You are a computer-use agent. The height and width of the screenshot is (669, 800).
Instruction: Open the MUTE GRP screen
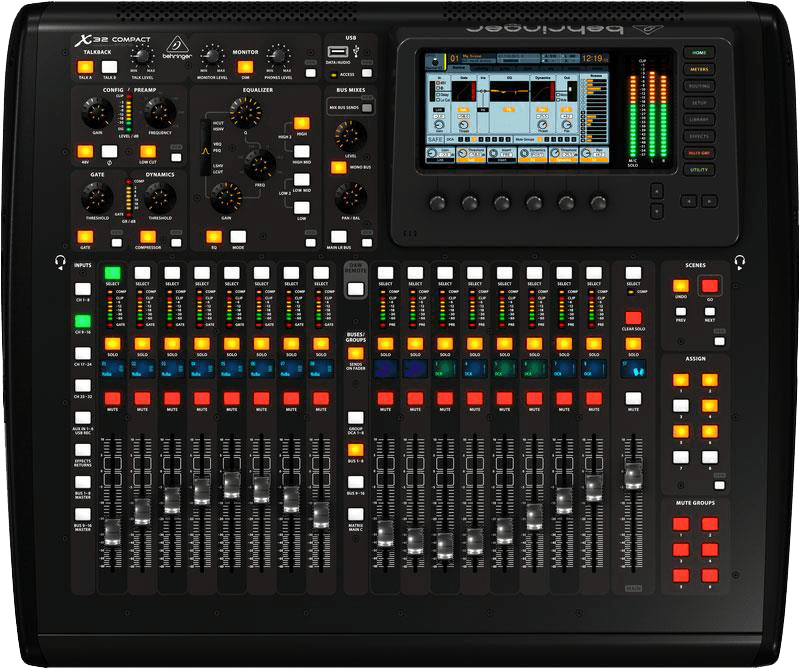[x=699, y=153]
